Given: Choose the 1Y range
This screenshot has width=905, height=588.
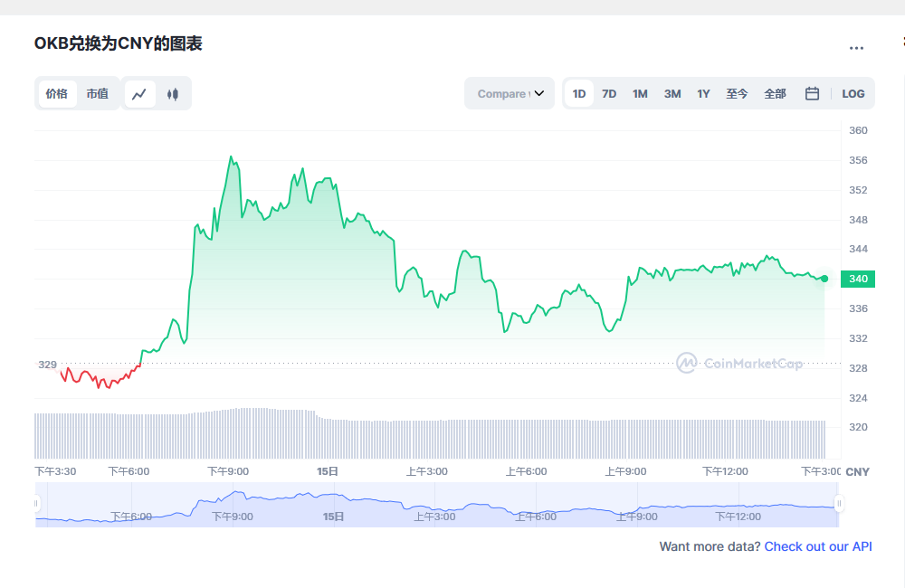Looking at the screenshot, I should (703, 93).
